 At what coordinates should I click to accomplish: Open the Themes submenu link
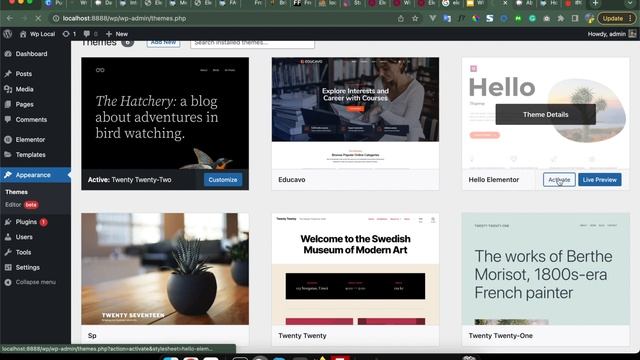pyautogui.click(x=16, y=191)
